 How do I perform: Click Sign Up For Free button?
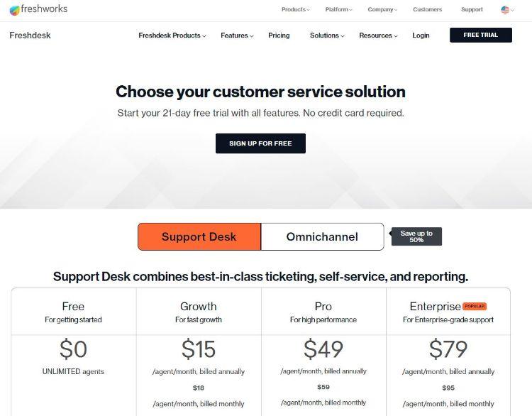pyautogui.click(x=260, y=143)
